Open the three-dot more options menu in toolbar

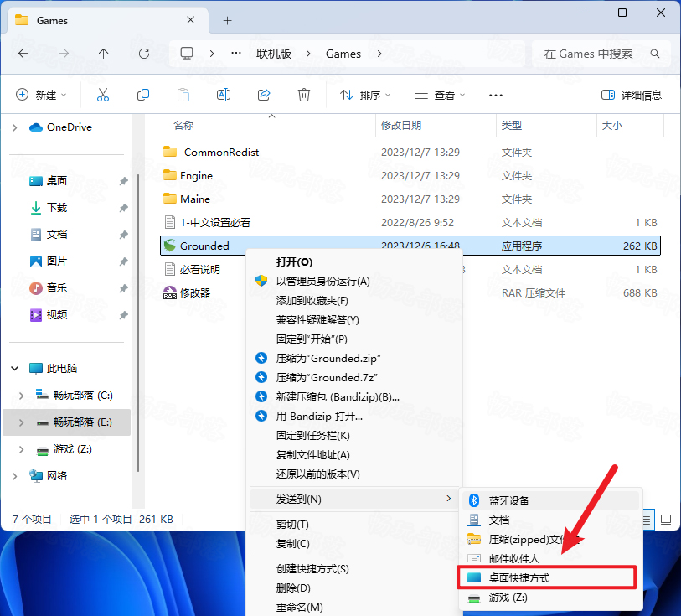pyautogui.click(x=496, y=96)
